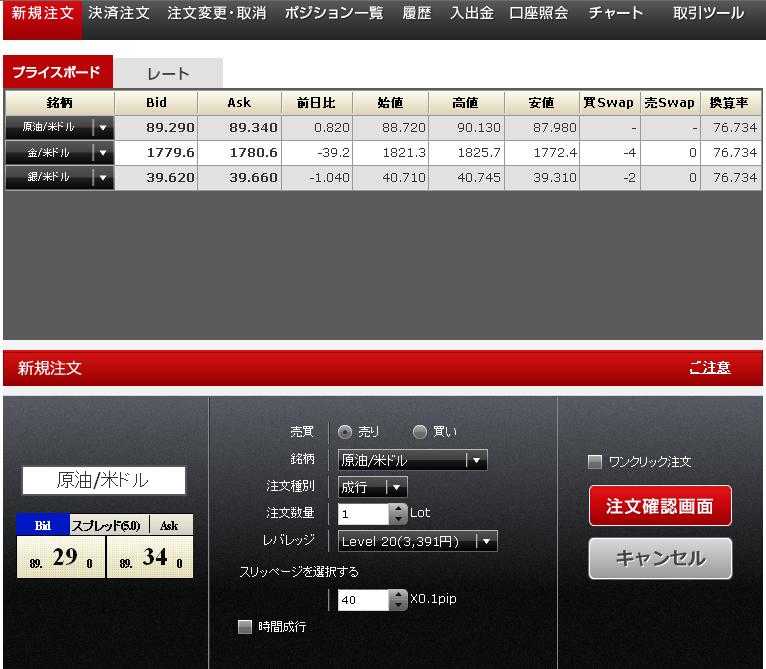This screenshot has height=669, width=766.
Task: Open the ご注意 link
Action: pos(710,367)
